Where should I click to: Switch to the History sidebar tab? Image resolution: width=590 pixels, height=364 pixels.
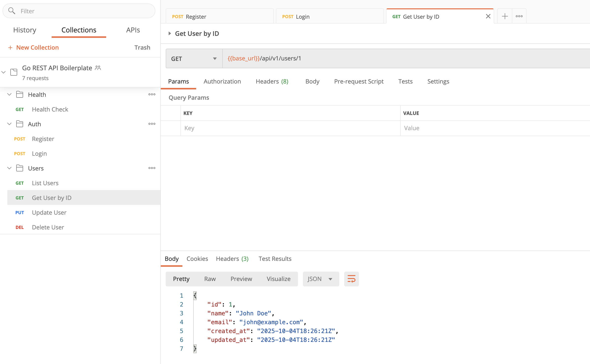click(25, 30)
